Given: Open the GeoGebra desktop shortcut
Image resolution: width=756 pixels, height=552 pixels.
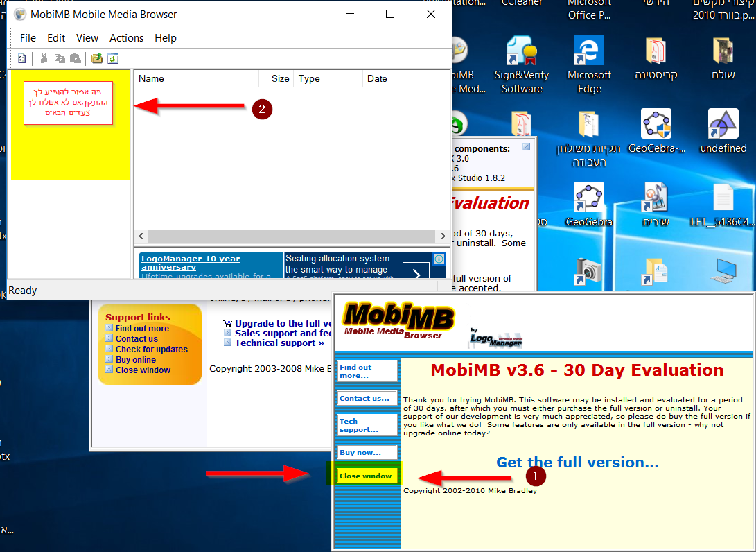Looking at the screenshot, I should pyautogui.click(x=589, y=205).
